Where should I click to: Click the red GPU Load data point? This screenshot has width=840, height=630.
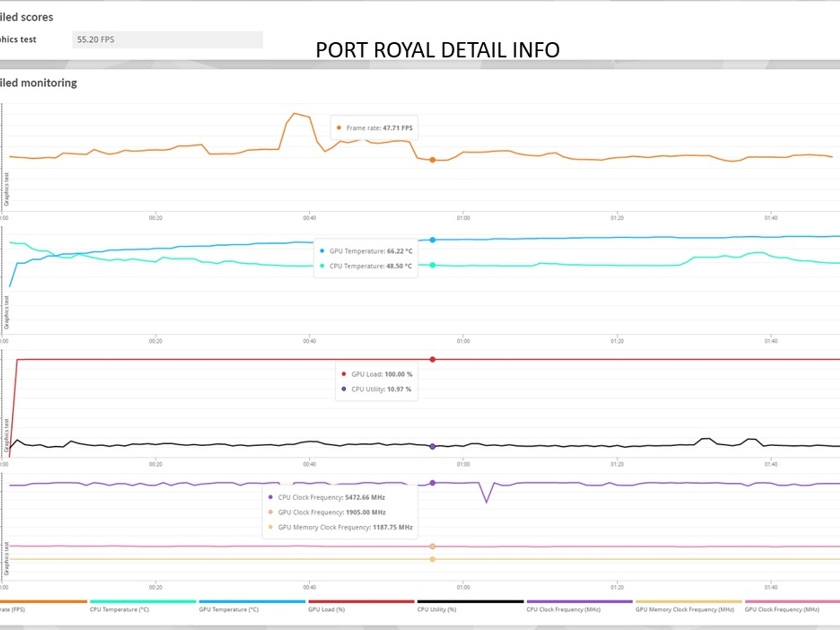432,360
